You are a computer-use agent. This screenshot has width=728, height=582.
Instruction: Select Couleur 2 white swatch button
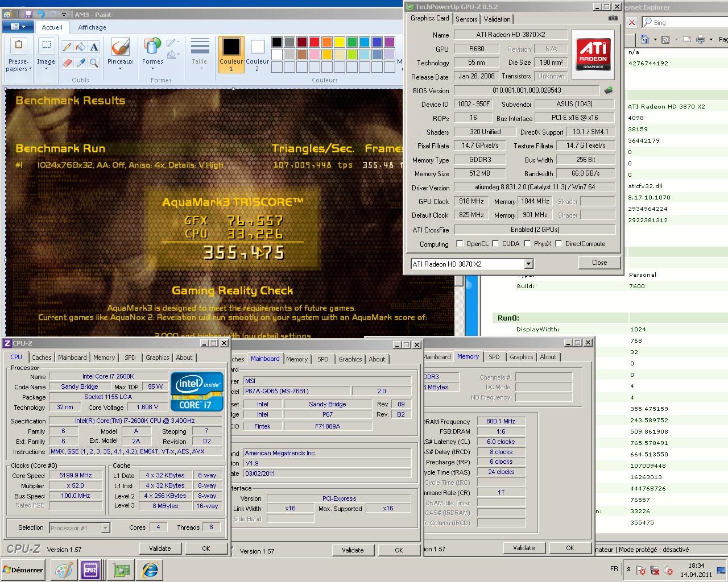click(x=257, y=54)
